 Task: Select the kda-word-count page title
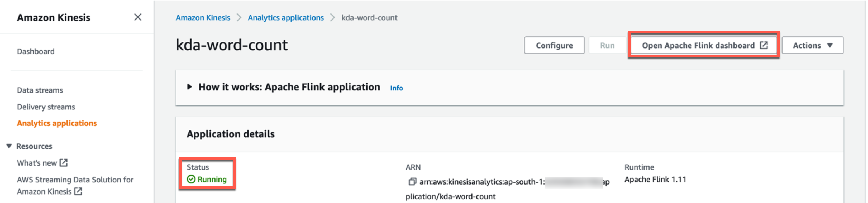tap(232, 45)
